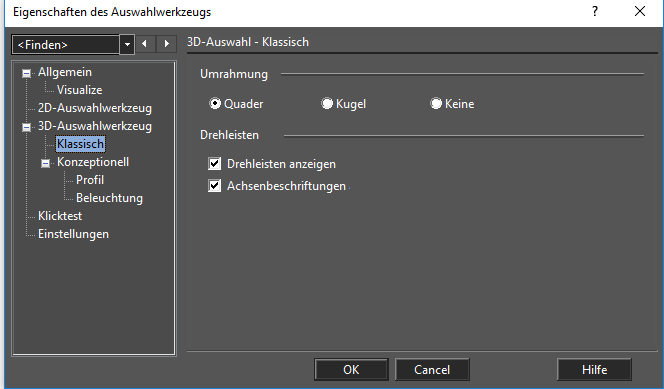Select 3D-Auswahlwerkzeug tree entry
The width and height of the screenshot is (664, 389).
95,126
